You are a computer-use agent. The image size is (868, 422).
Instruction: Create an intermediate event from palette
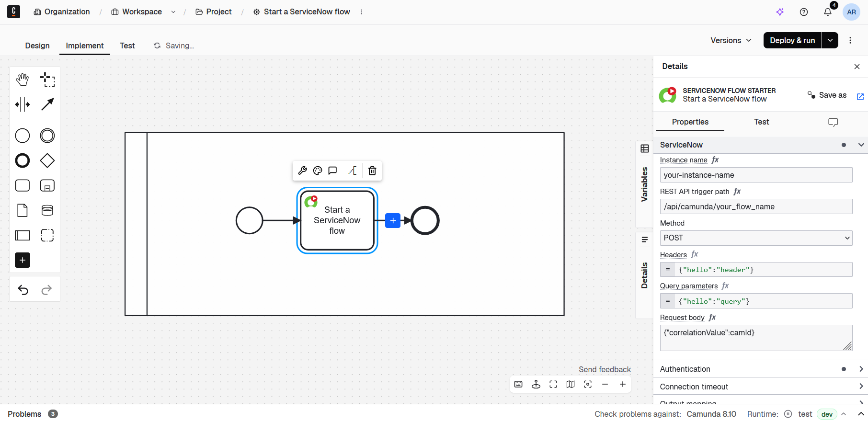47,136
